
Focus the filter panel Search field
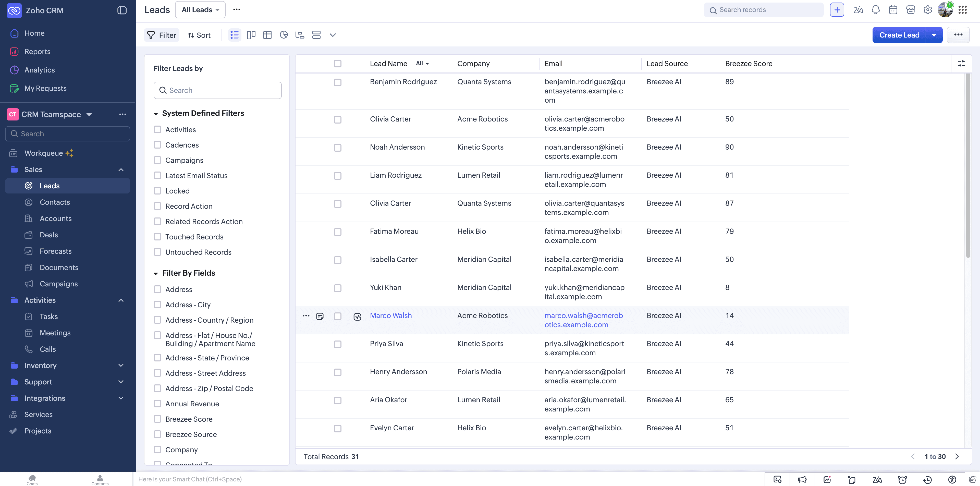pyautogui.click(x=218, y=90)
